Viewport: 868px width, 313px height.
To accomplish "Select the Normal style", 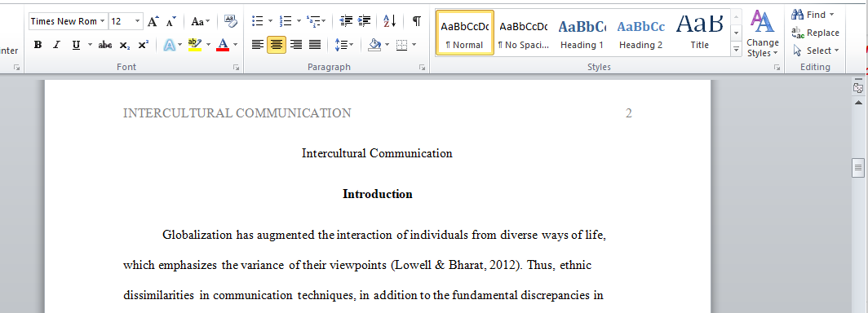I will (x=464, y=33).
